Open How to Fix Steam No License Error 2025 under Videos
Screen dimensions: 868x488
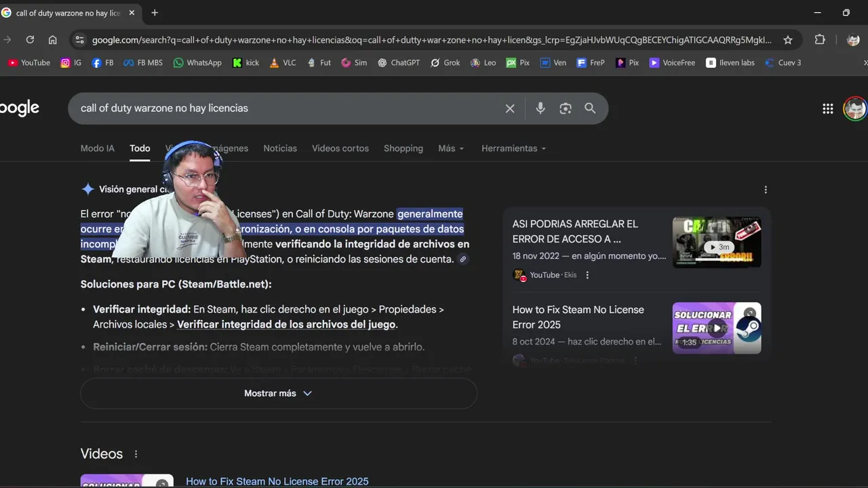(x=277, y=481)
